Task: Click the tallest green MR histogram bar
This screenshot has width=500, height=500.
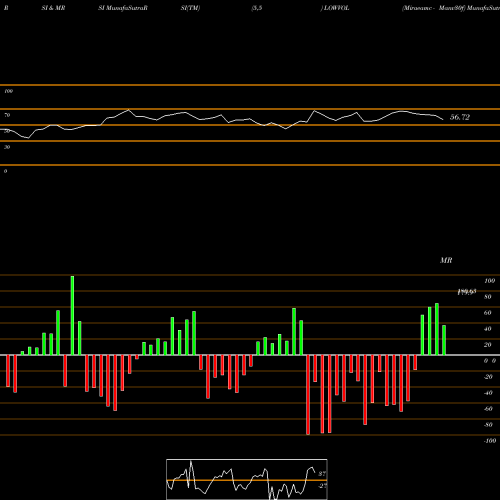Action: [72, 315]
